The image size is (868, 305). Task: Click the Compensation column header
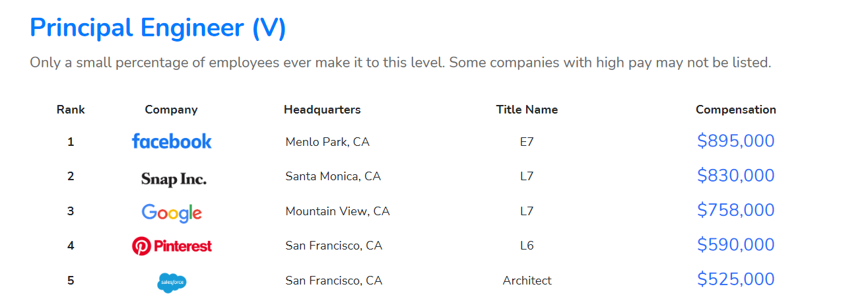pos(735,110)
